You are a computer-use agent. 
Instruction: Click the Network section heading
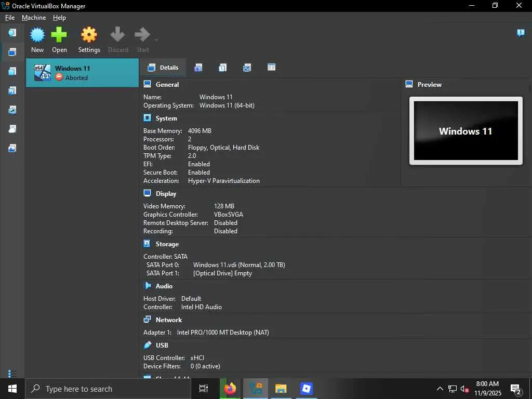pos(169,320)
